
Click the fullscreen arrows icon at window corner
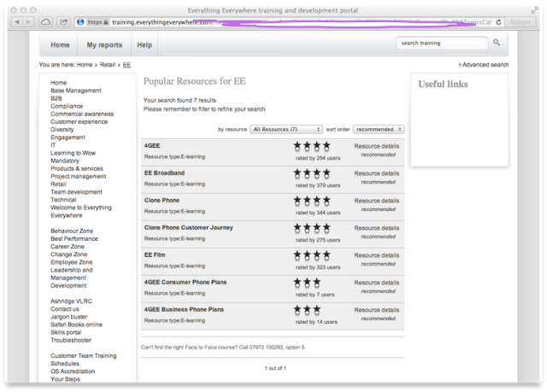tap(534, 10)
